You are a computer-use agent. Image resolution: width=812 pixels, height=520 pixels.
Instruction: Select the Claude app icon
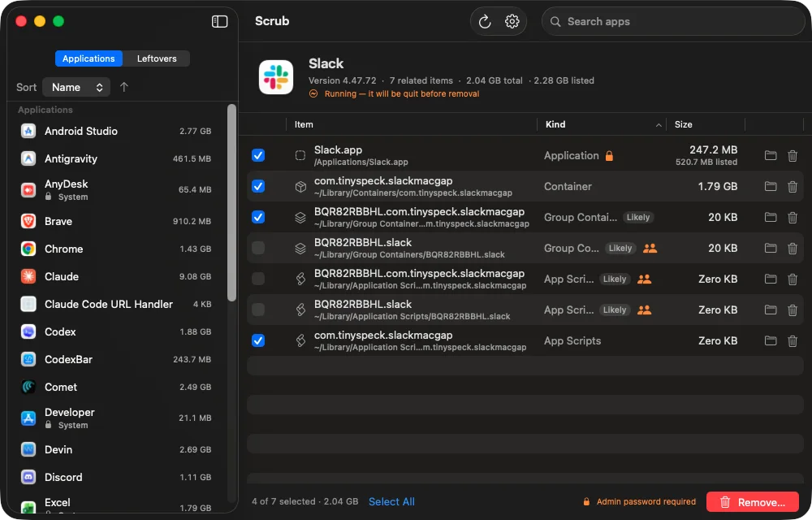tap(28, 276)
